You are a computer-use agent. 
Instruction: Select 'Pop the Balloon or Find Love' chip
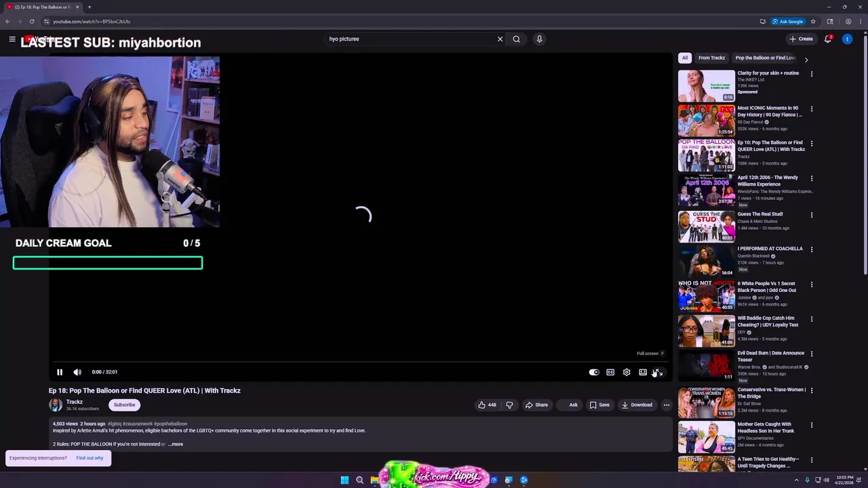point(766,58)
